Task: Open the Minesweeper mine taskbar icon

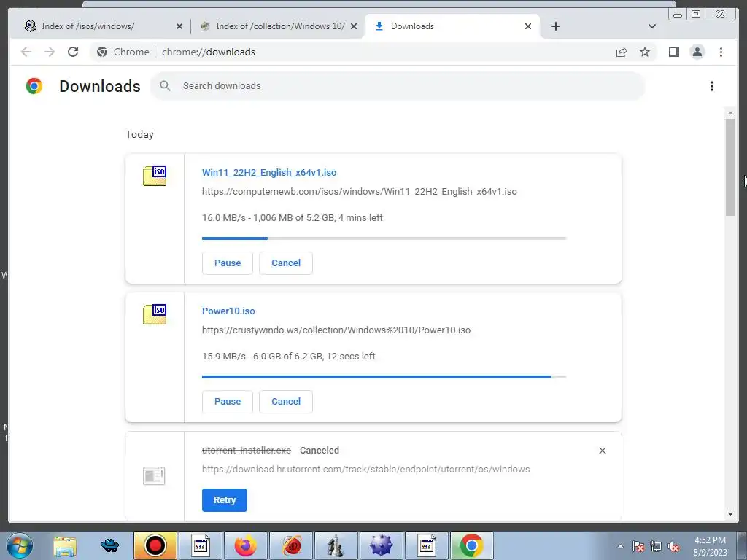Action: pos(381,545)
